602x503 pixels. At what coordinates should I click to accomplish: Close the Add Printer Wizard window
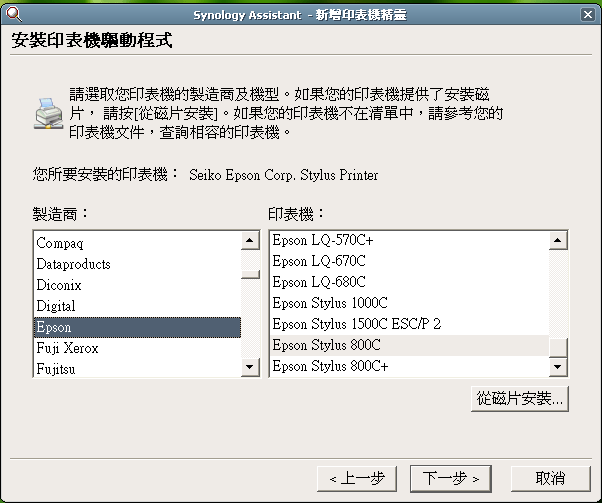pos(587,15)
